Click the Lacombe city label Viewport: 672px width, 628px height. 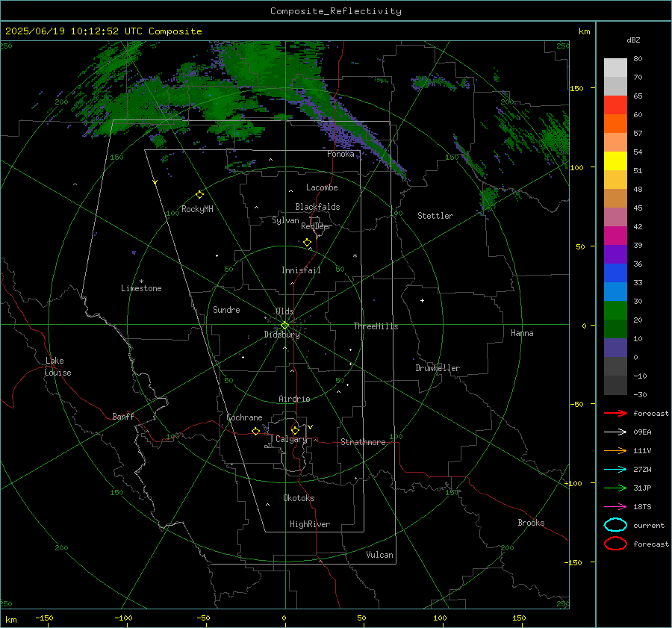tap(322, 187)
